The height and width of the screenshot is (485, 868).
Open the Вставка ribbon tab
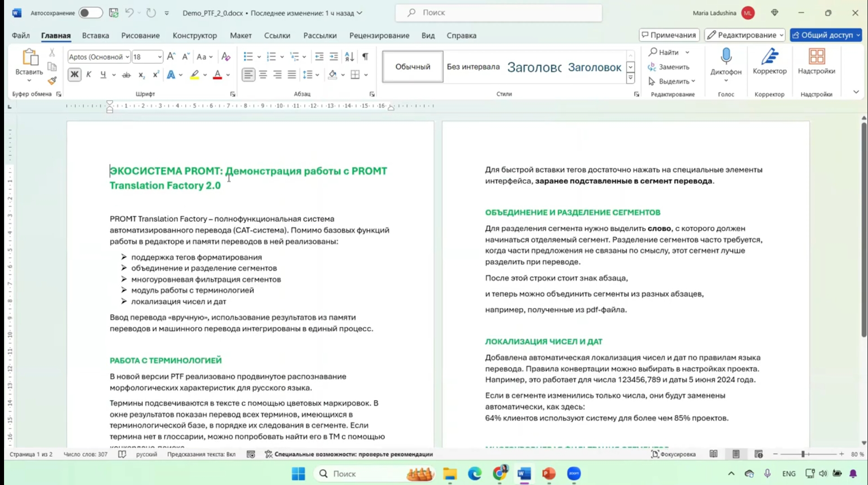point(95,35)
